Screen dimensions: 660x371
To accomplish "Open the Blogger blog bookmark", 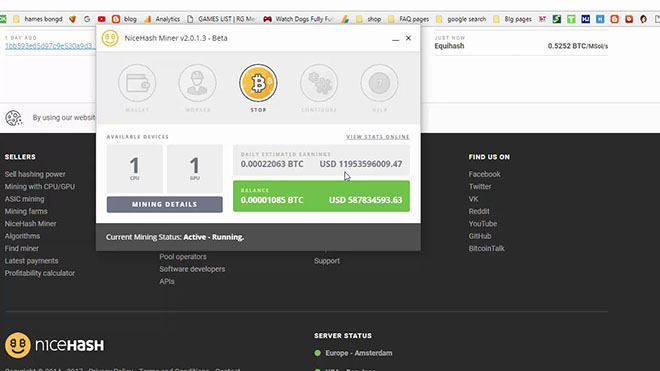I will pos(124,19).
